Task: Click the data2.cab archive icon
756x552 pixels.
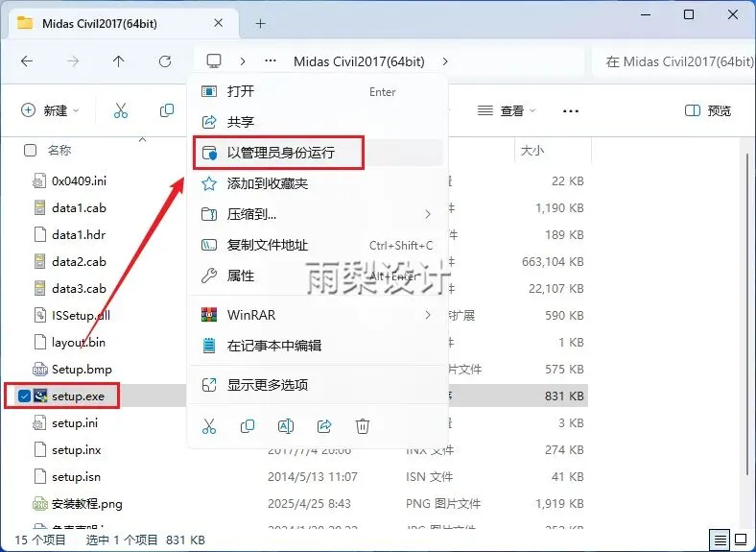Action: (40, 262)
